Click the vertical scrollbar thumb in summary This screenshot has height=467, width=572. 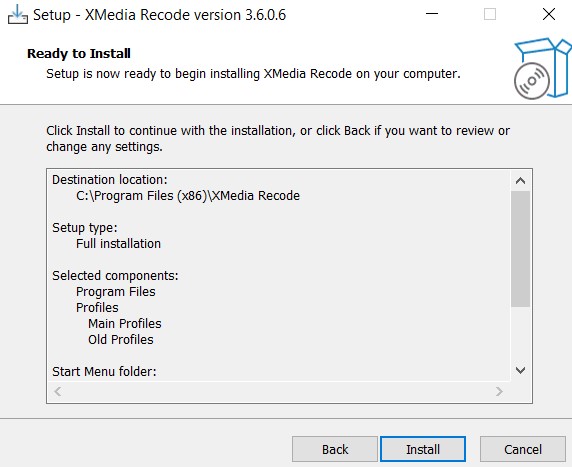(x=521, y=249)
